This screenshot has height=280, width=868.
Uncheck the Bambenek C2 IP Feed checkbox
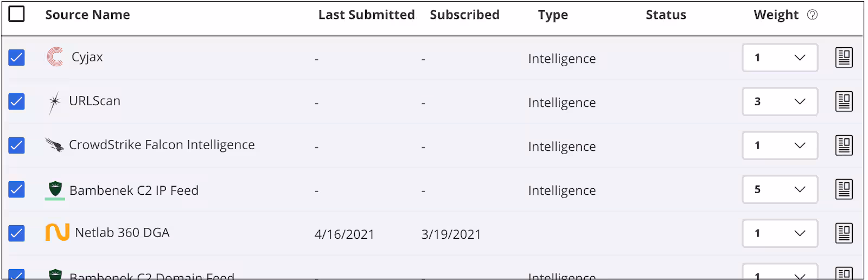pos(17,189)
